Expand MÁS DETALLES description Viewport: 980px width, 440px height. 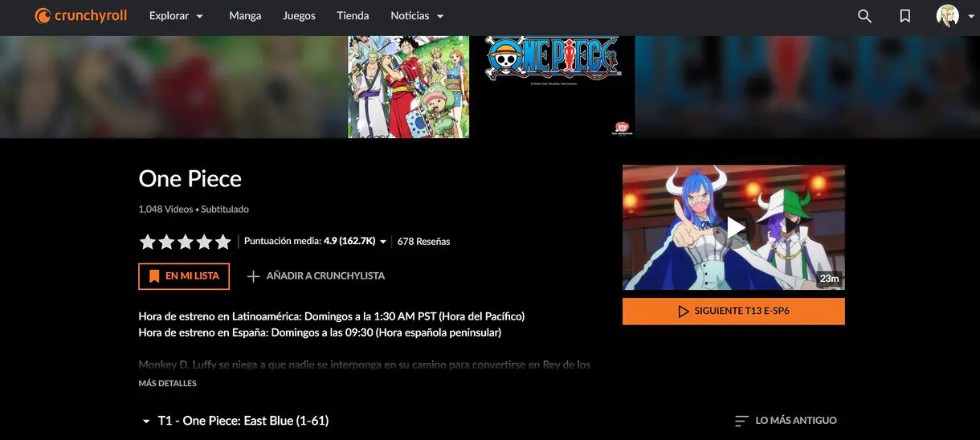[167, 384]
